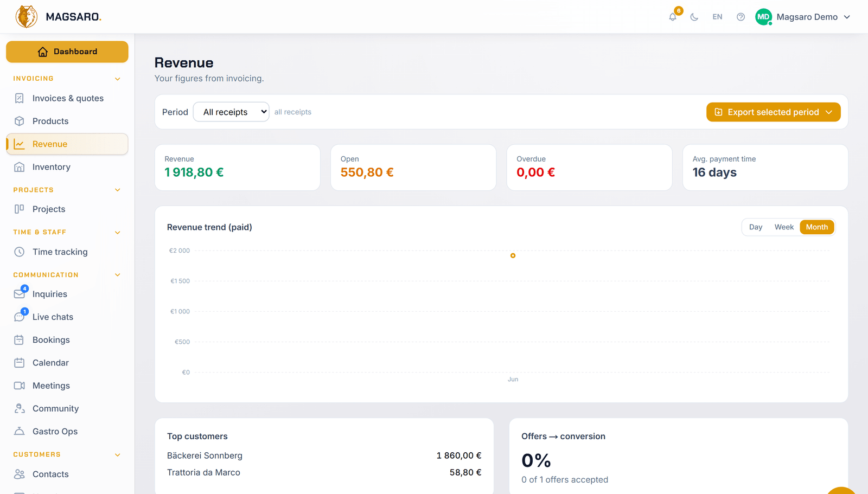The width and height of the screenshot is (868, 494).
Task: Go to the Meetings page
Action: (x=67, y=386)
